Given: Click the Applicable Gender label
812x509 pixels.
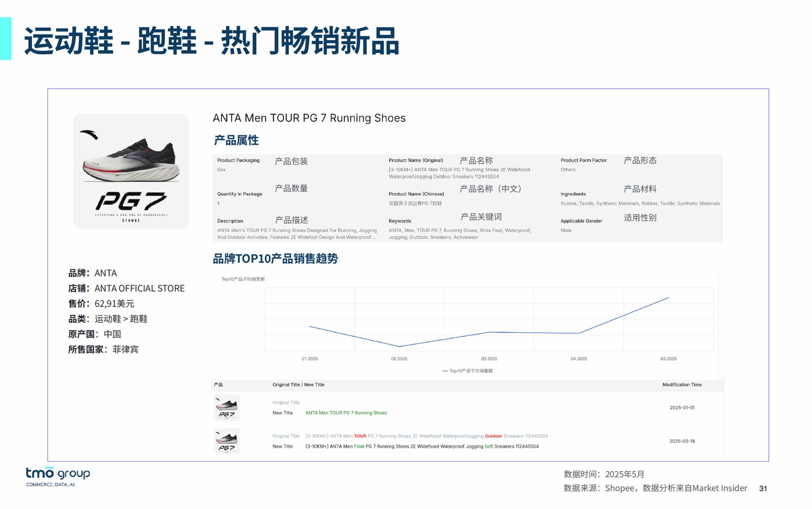Looking at the screenshot, I should point(581,221).
